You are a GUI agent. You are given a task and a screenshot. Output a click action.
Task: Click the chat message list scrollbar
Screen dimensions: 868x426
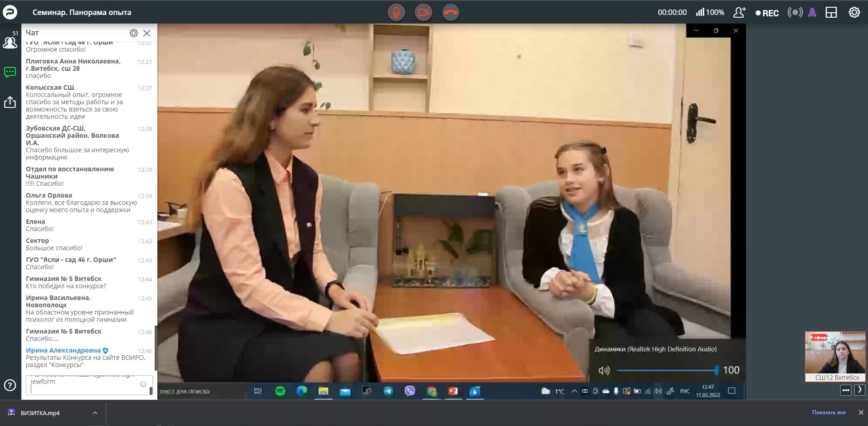pyautogui.click(x=156, y=348)
